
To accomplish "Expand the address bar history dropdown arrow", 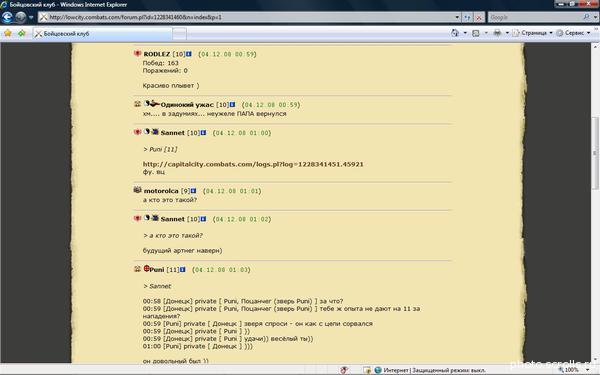I will coord(457,17).
